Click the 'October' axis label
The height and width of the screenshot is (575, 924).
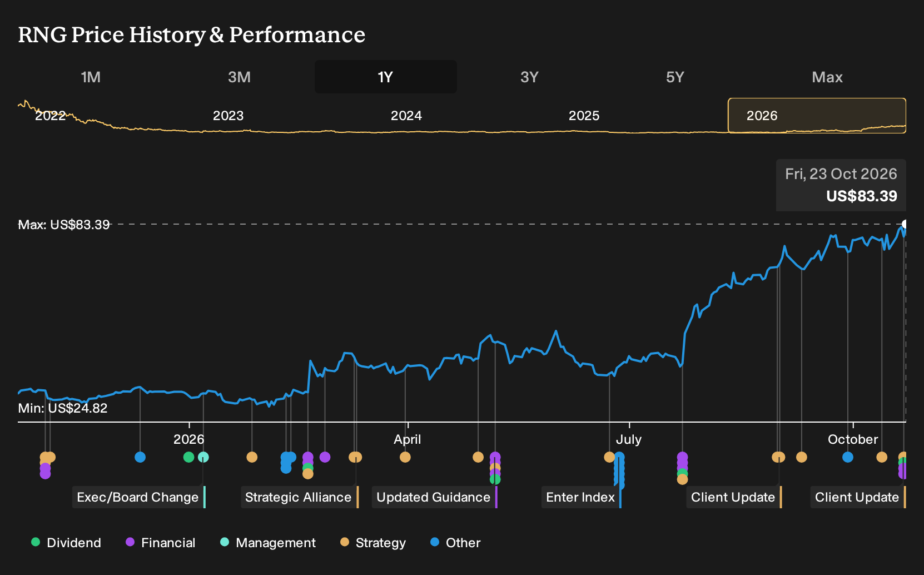pos(853,439)
